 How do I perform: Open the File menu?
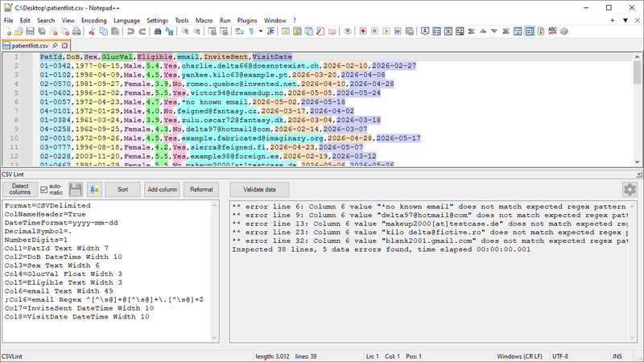point(8,21)
